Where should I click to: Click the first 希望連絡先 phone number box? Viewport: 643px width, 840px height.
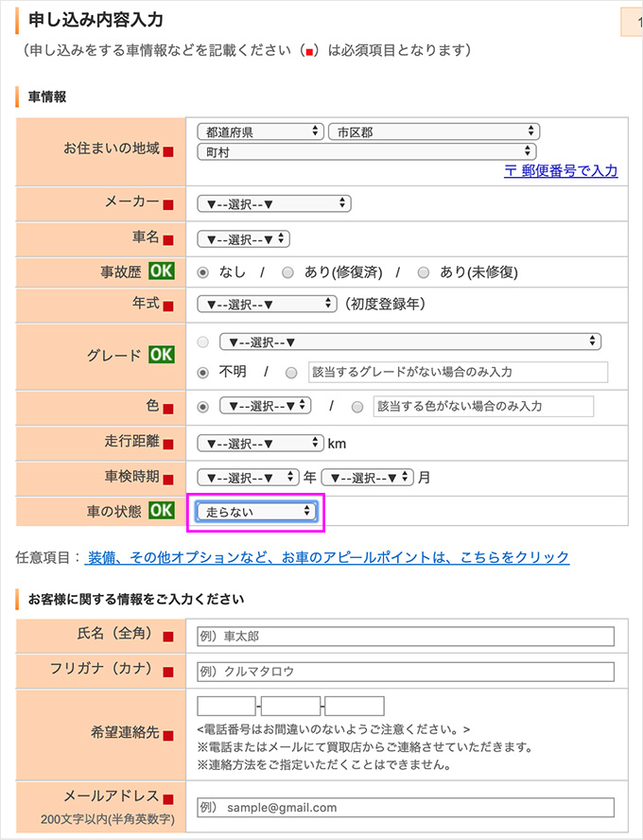226,706
